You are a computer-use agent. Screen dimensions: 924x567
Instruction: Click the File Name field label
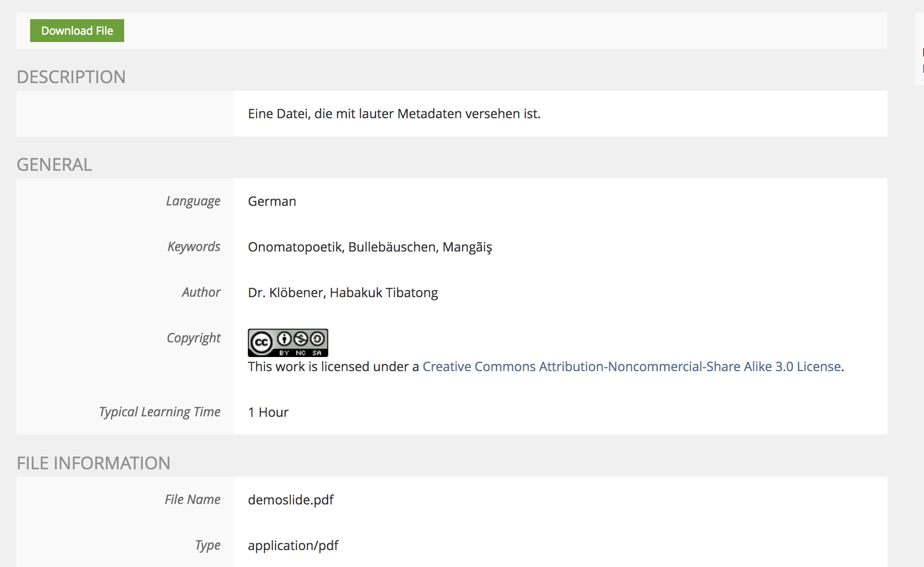[x=192, y=500]
